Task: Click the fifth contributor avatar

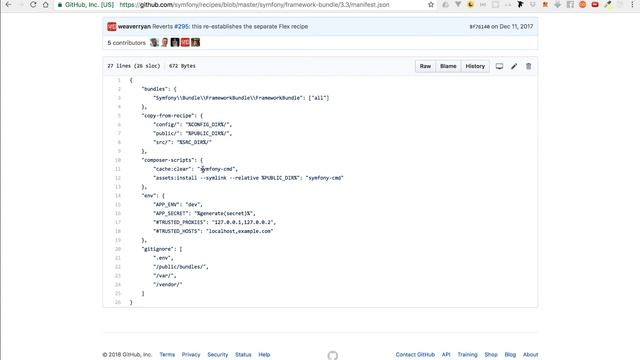Action: tap(196, 42)
